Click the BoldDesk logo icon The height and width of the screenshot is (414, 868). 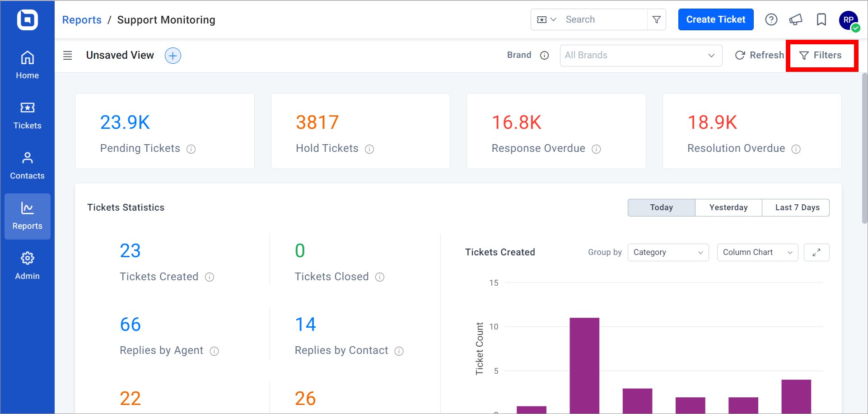click(27, 20)
